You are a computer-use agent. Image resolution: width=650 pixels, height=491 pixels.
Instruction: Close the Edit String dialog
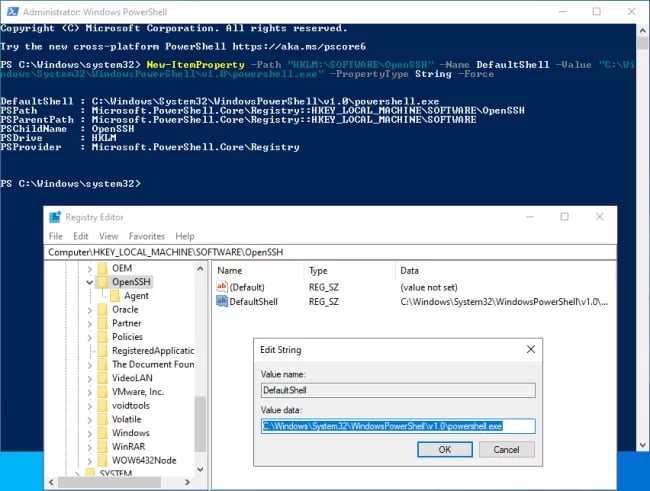pos(531,349)
